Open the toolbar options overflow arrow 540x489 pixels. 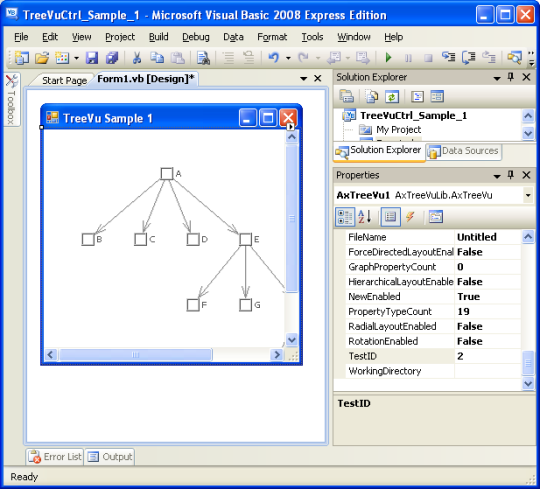[x=532, y=63]
